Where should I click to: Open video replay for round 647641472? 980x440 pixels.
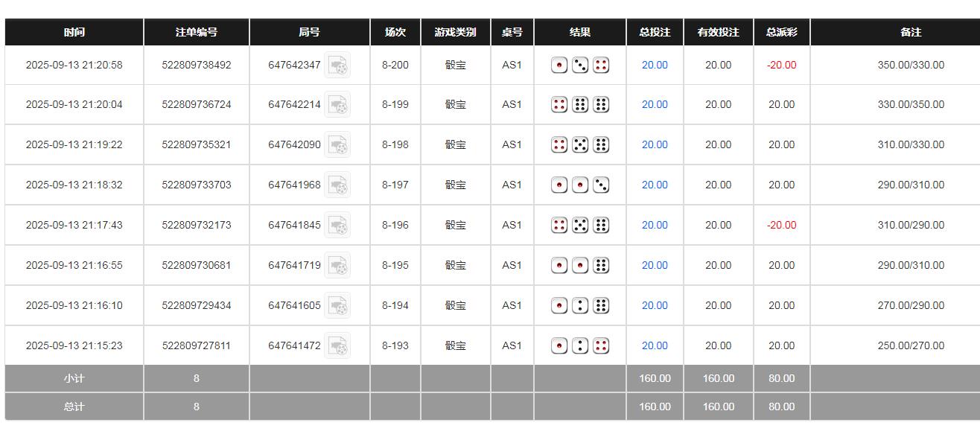point(337,346)
